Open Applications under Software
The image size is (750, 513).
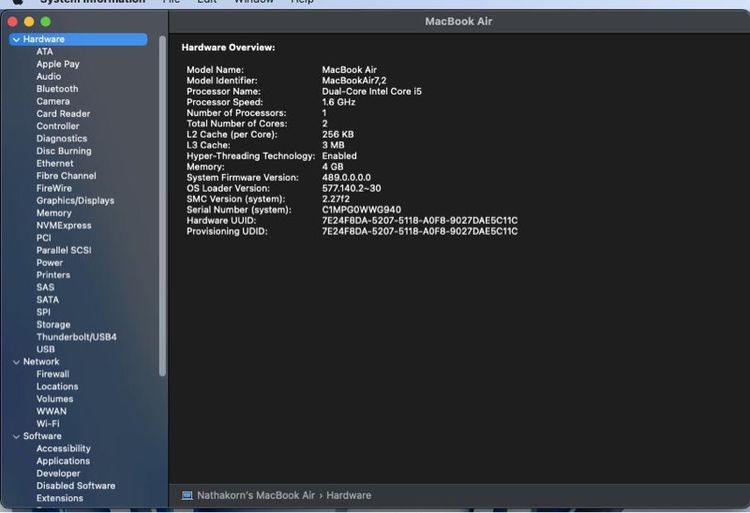63,462
